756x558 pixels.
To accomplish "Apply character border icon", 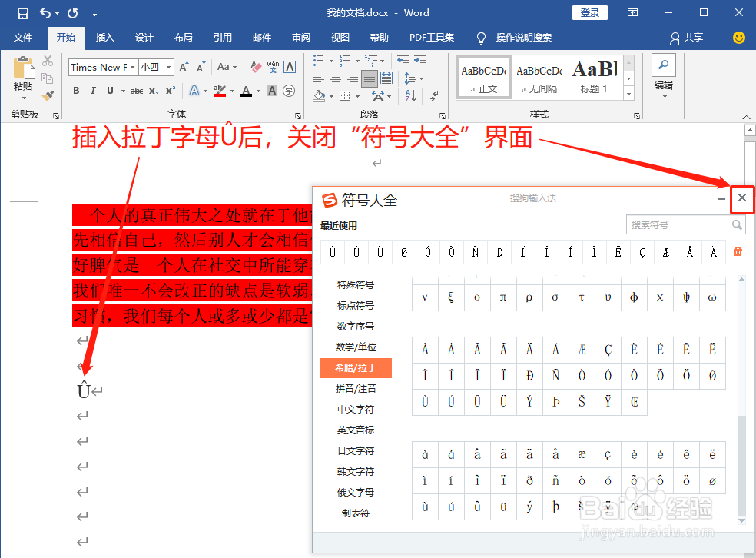I will tap(290, 67).
